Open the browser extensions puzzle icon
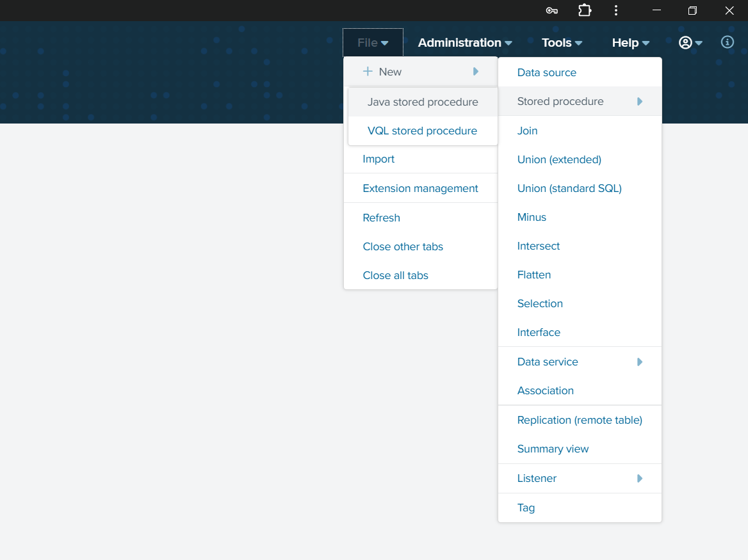This screenshot has width=748, height=560. click(x=585, y=10)
